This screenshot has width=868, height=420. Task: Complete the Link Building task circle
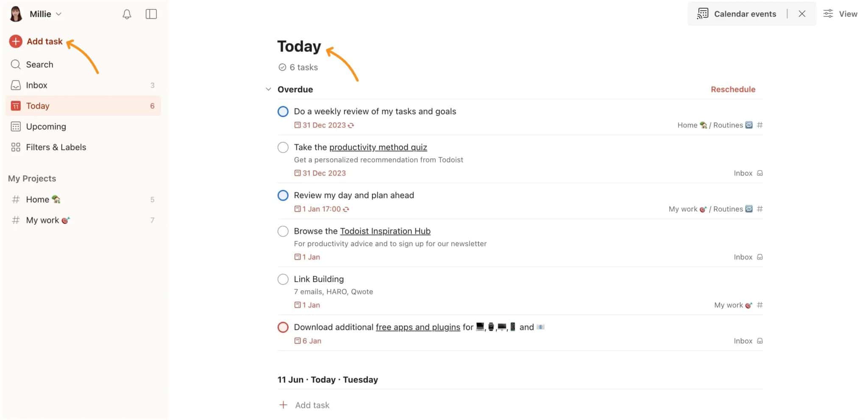coord(283,279)
